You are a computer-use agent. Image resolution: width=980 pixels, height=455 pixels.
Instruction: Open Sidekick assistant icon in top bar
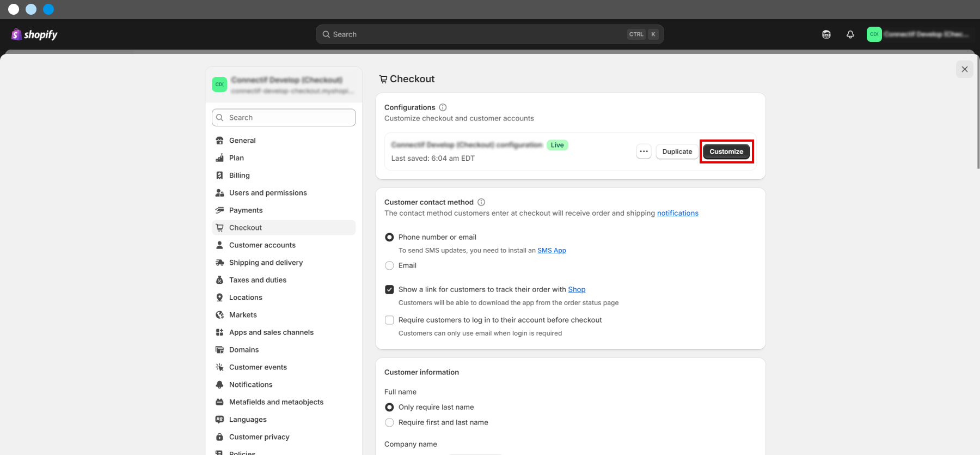coord(826,34)
